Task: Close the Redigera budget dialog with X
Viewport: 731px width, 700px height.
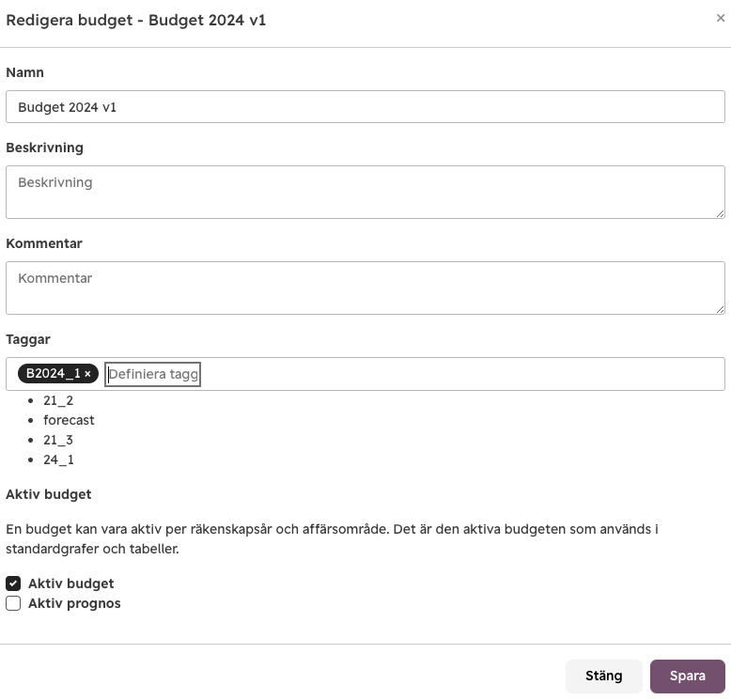Action: (721, 18)
